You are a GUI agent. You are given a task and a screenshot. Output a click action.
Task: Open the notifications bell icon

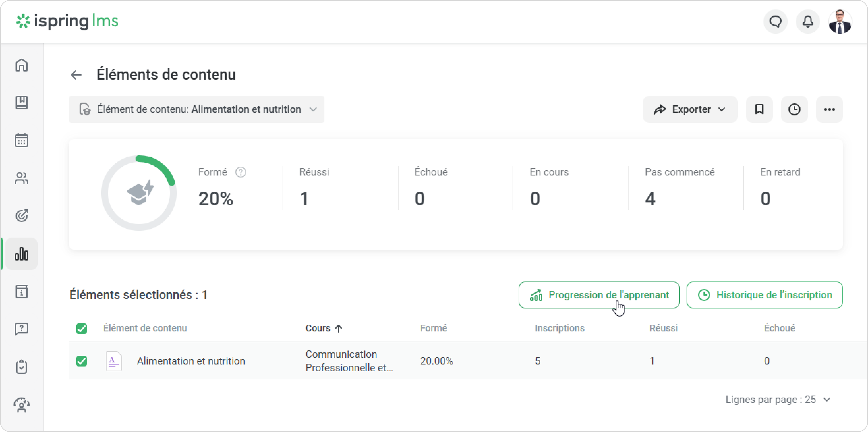coord(808,22)
